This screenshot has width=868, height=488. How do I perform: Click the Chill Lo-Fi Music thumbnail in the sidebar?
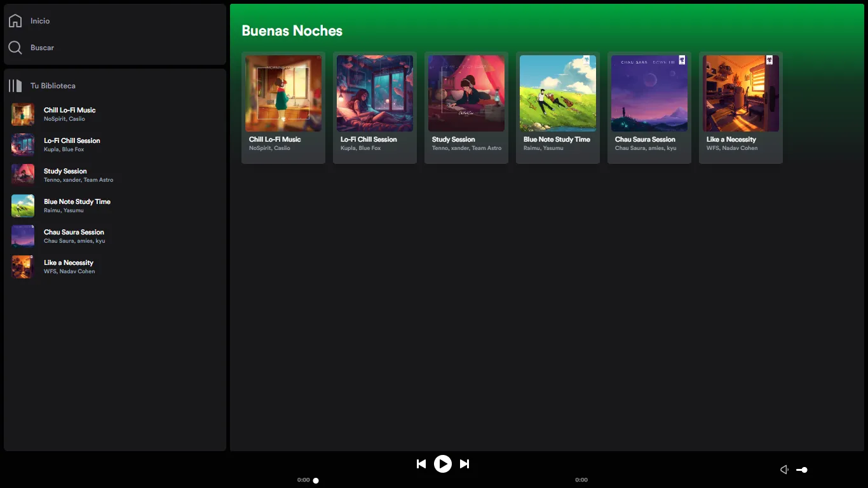pos(23,114)
